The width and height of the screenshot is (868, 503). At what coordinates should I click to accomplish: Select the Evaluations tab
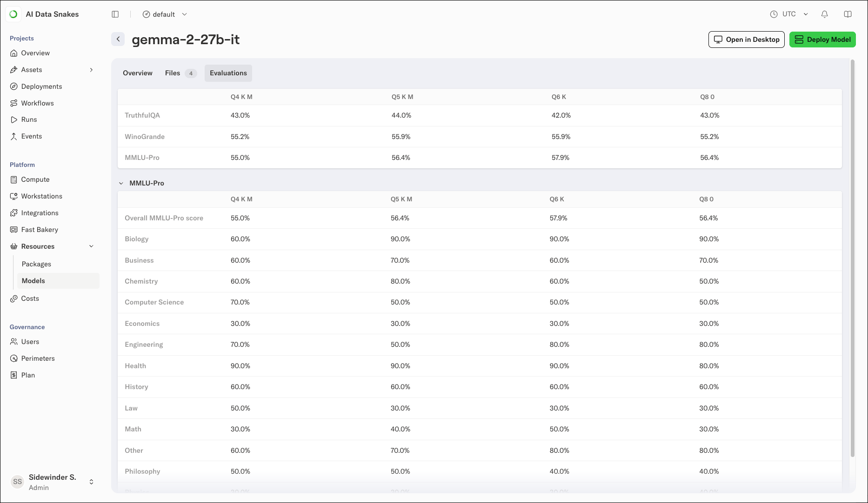(228, 73)
